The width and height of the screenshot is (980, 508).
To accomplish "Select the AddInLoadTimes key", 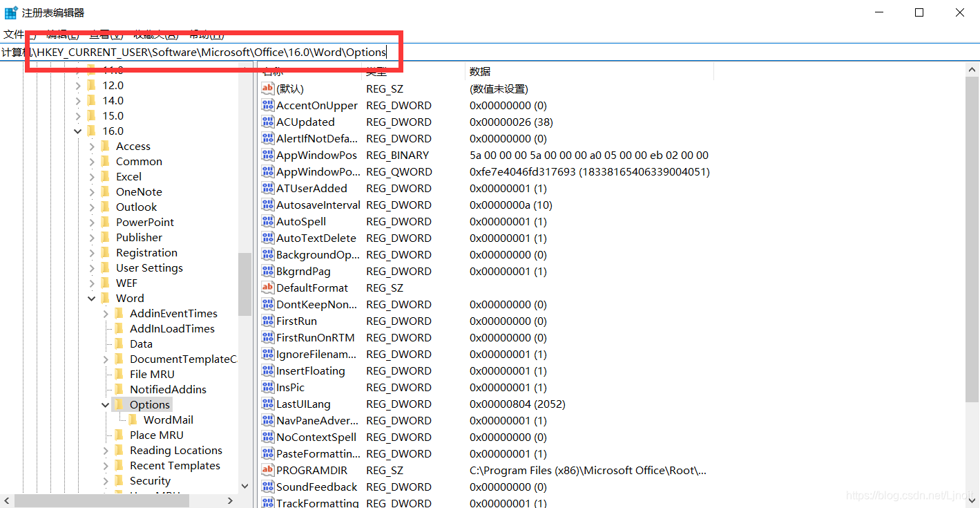I will (172, 328).
